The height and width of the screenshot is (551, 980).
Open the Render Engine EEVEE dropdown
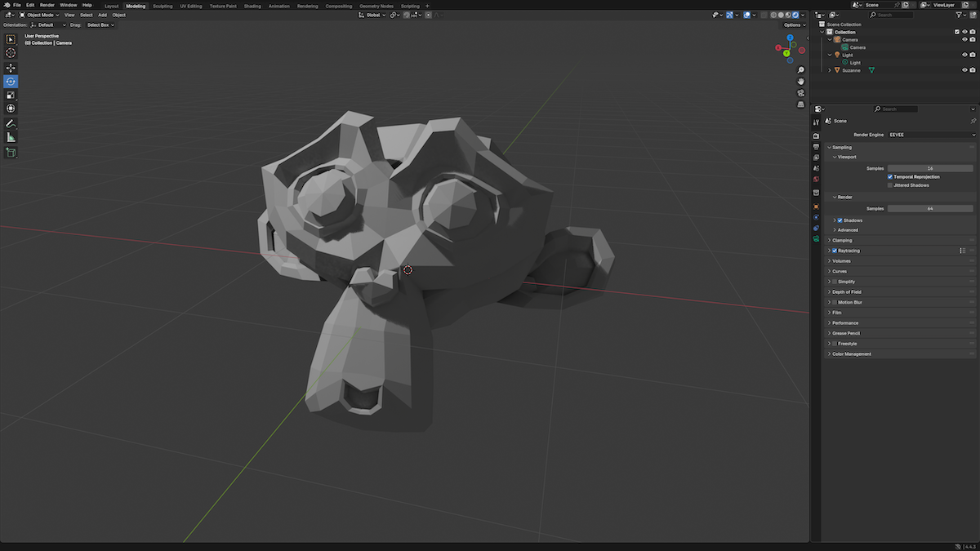[932, 135]
